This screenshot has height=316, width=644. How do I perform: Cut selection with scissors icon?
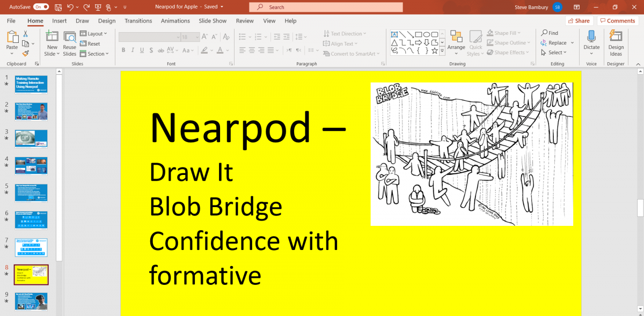tap(25, 34)
